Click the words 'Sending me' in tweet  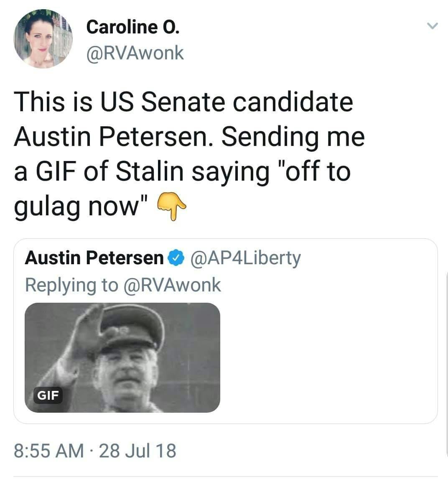[x=293, y=137]
